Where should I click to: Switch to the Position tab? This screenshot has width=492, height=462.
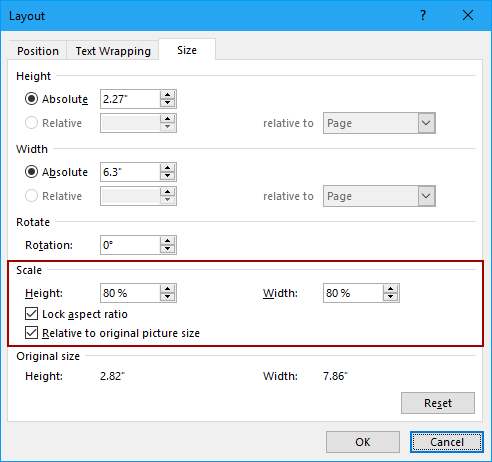point(38,51)
